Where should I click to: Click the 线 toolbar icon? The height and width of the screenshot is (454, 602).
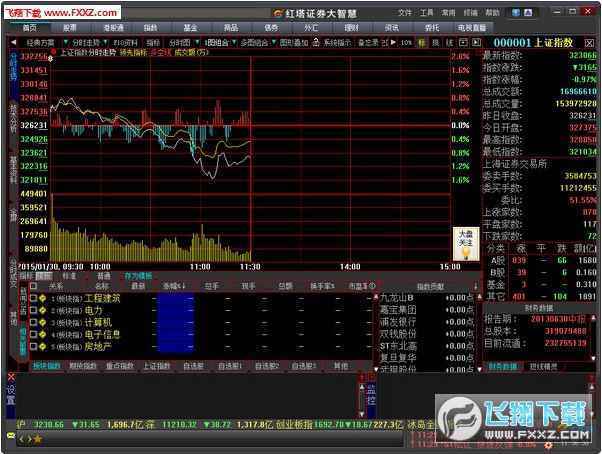(x=449, y=42)
